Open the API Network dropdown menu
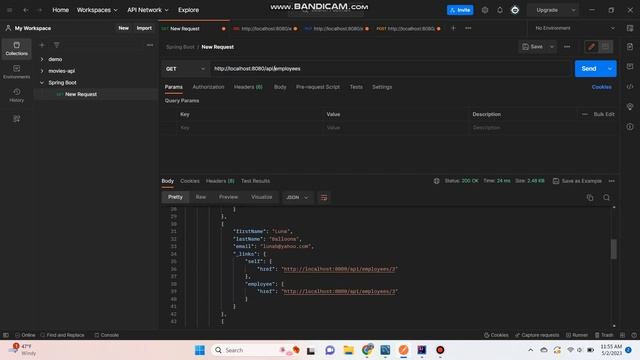The width and height of the screenshot is (640, 360). (x=148, y=10)
